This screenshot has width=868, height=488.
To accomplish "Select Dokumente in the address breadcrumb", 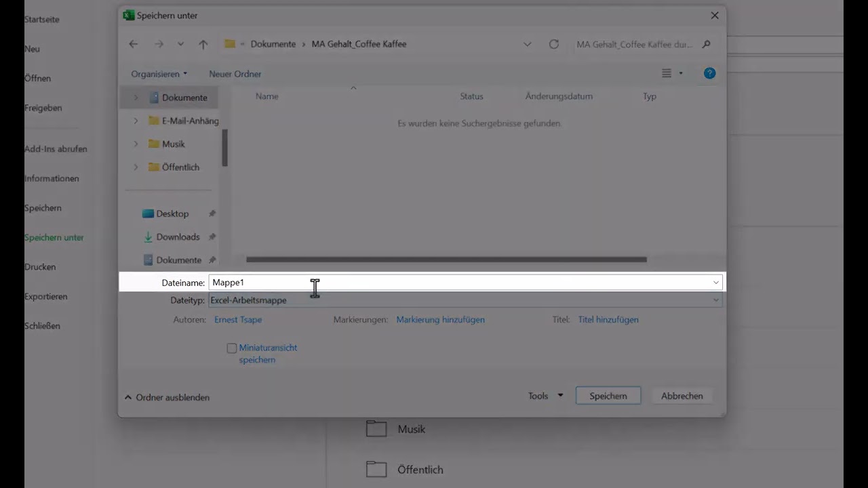I will click(x=273, y=44).
